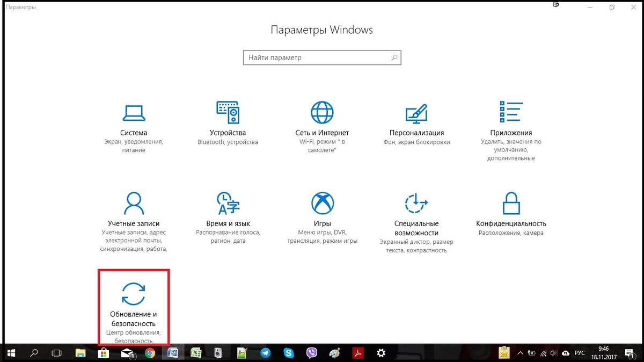Viewport: 644px width, 362px height.
Task: Click the Найти параметр search field
Action: pyautogui.click(x=322, y=57)
